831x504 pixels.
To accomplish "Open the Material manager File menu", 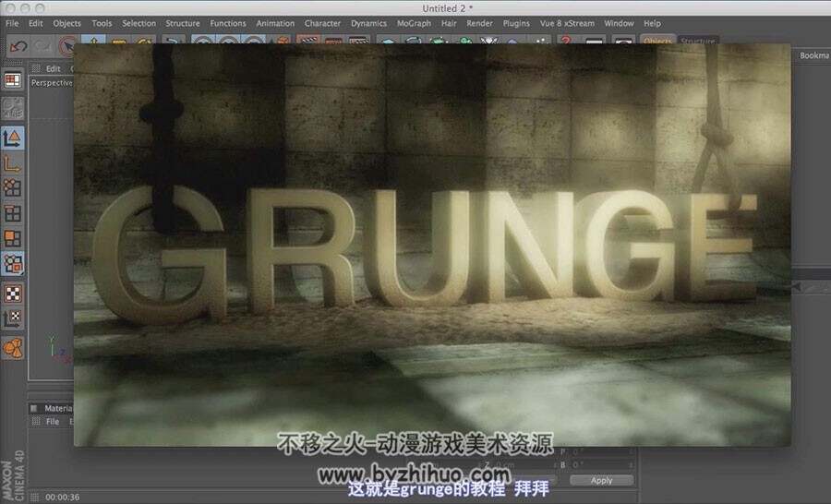I will [53, 421].
